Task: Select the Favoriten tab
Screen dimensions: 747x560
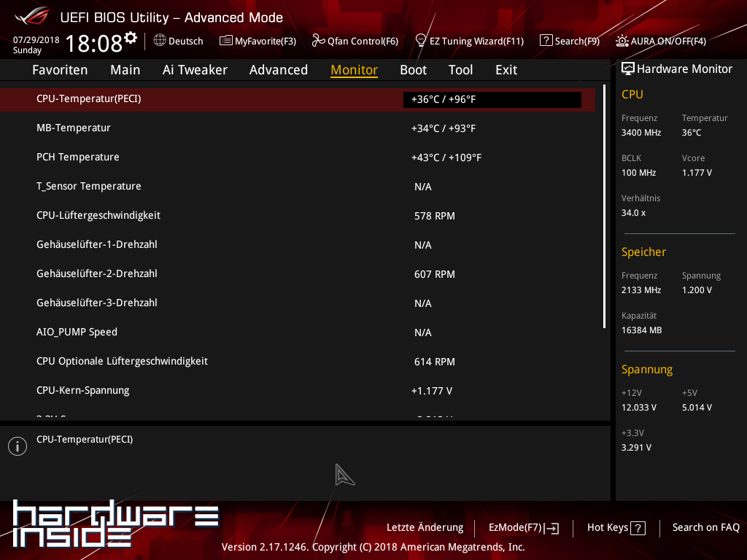Action: [x=60, y=70]
